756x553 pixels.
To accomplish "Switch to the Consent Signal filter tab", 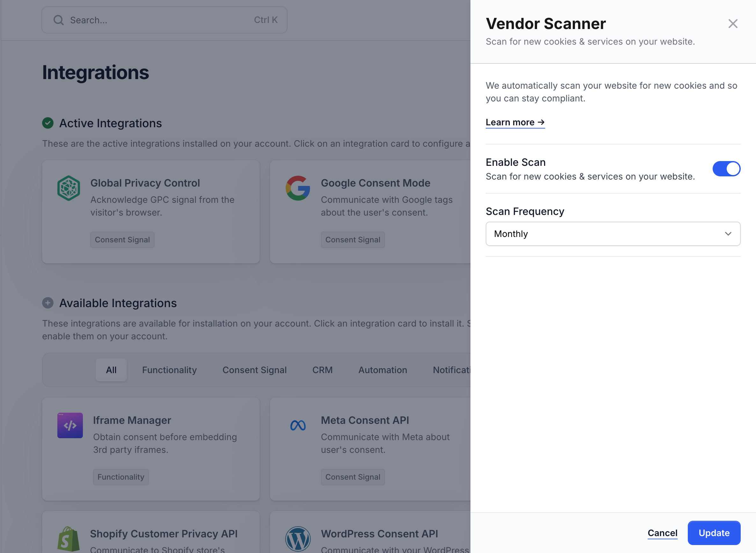I will point(254,370).
